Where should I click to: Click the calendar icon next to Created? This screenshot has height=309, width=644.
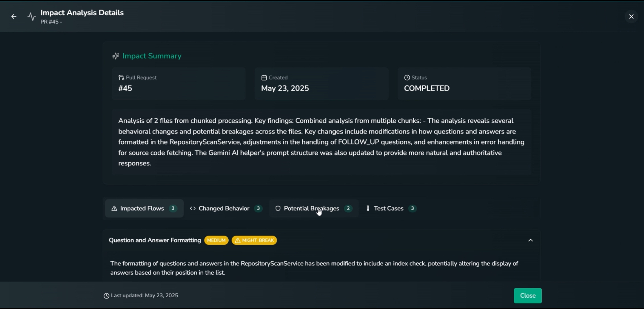click(264, 77)
